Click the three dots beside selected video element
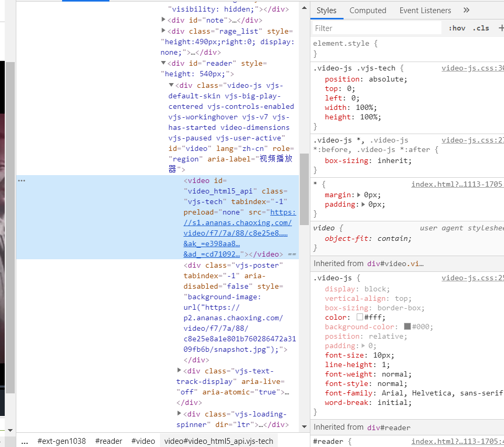Screen dimensions: 504x447 pos(22,180)
